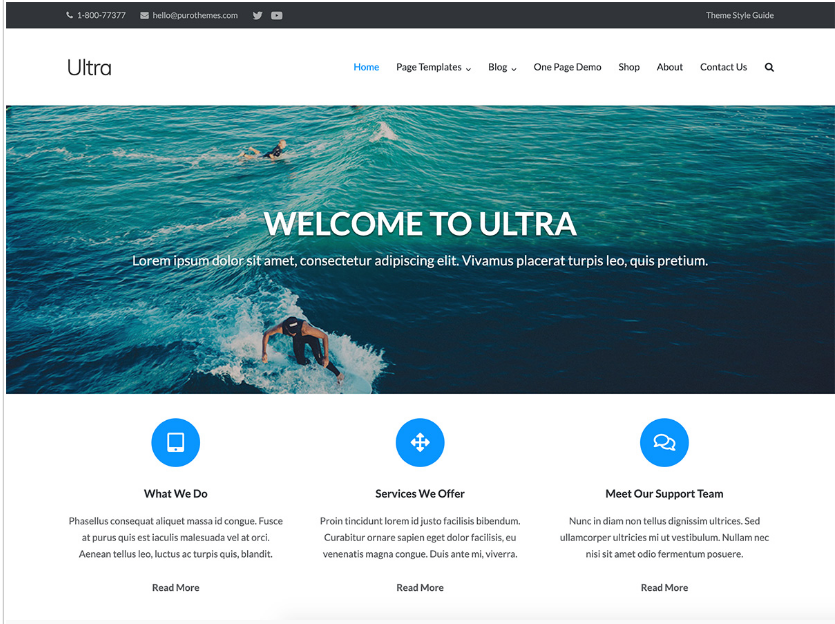Click the Lorem ipsum hero subtitle text

coord(420,261)
